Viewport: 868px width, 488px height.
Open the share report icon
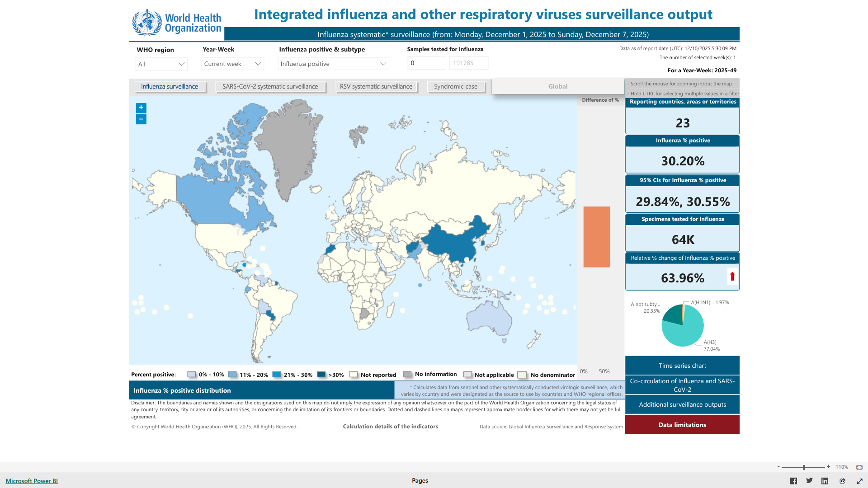[x=842, y=481]
